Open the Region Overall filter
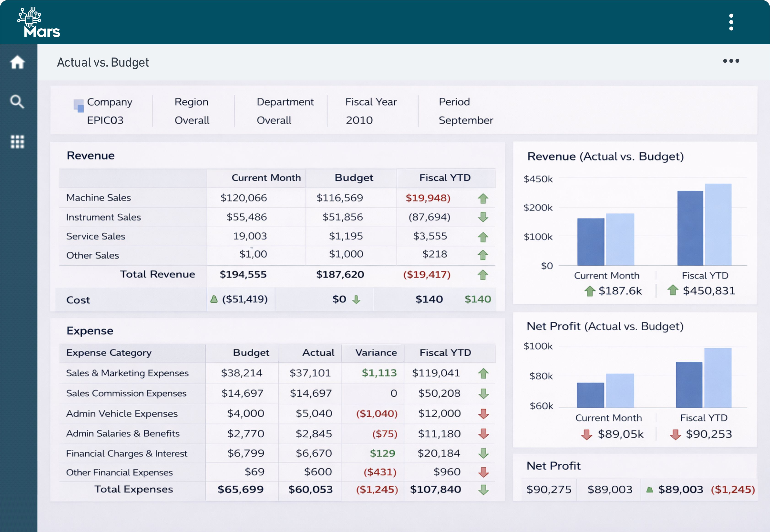Image resolution: width=770 pixels, height=532 pixels. pos(192,120)
